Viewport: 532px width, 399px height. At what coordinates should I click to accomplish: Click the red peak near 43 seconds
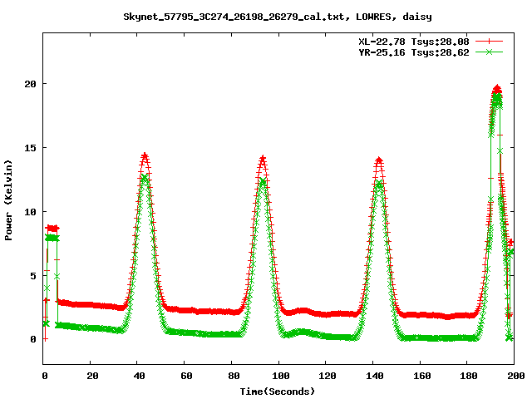tap(145, 156)
